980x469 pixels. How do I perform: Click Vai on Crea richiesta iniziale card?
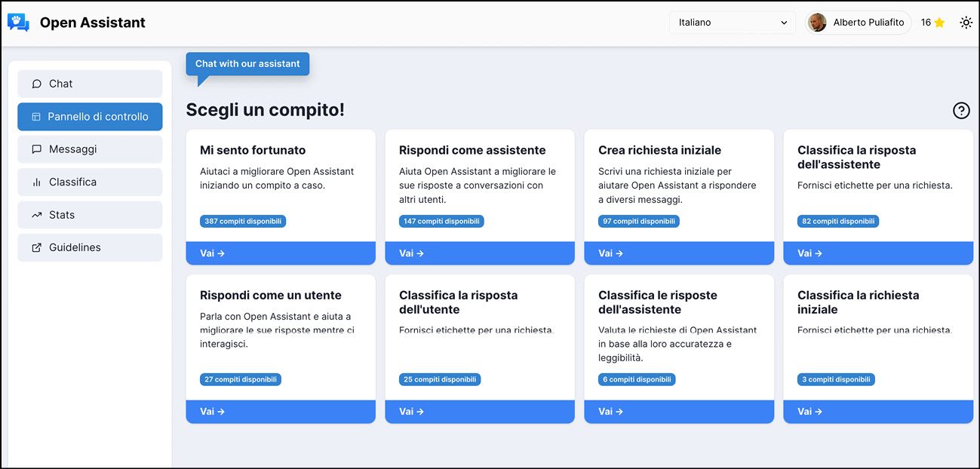coord(679,253)
